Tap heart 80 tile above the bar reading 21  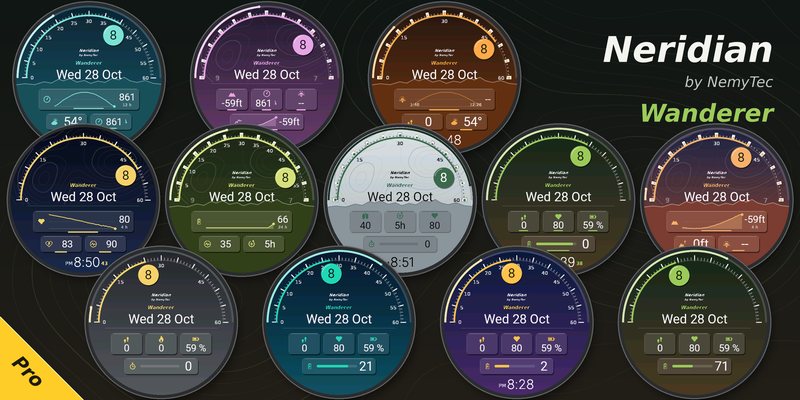[x=339, y=344]
